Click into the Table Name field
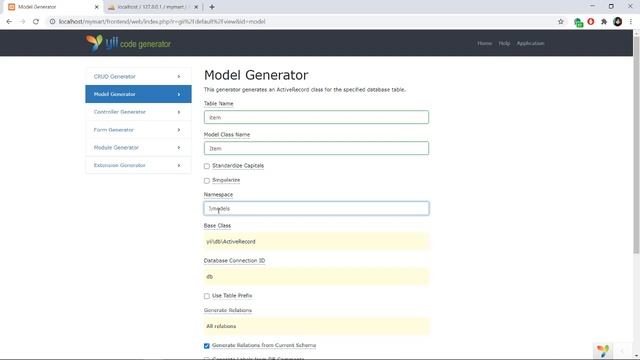This screenshot has width=640, height=360. click(316, 117)
